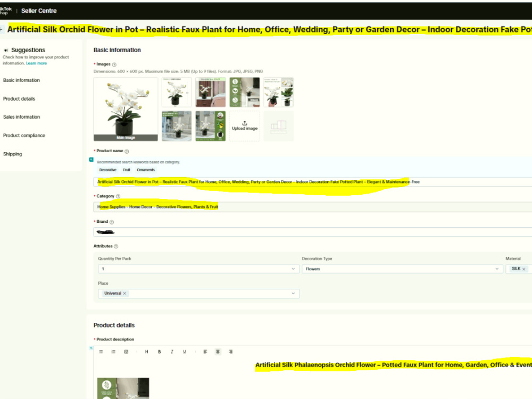Select the green panel orchid thumbnail
This screenshot has height=399, width=532.
245,92
